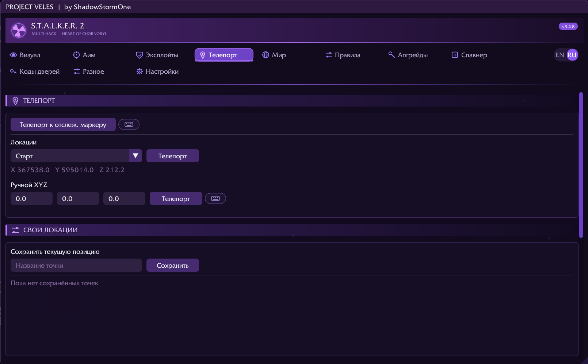The height and width of the screenshot is (364, 588).
Task: Select the Телепорт tab
Action: click(x=224, y=55)
